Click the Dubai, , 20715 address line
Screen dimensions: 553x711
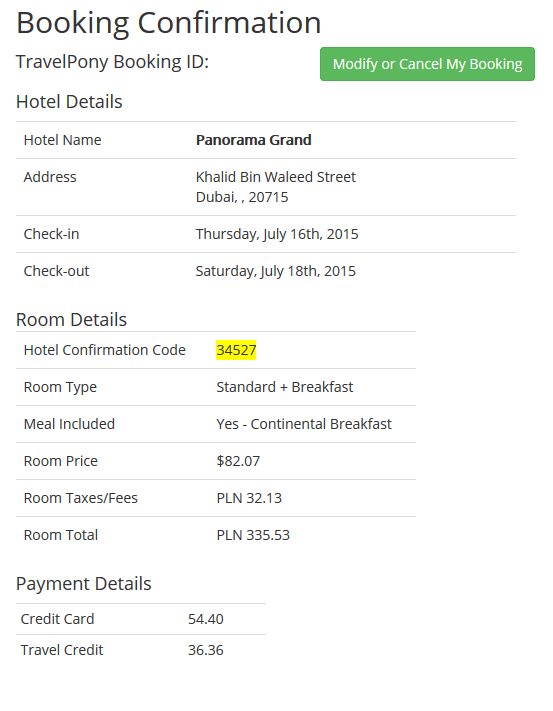[242, 197]
